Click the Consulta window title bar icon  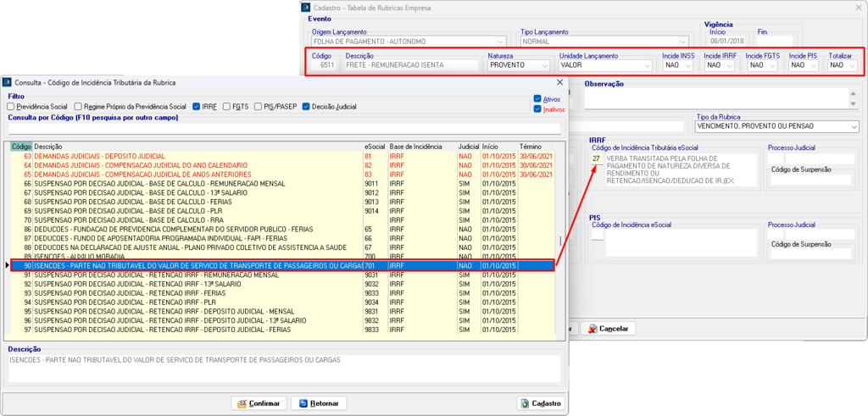click(x=8, y=82)
